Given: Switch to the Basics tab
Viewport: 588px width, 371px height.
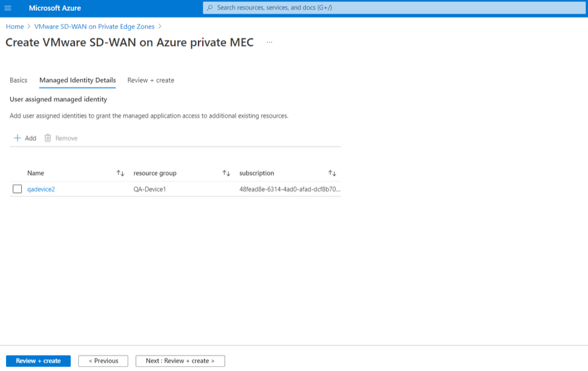Looking at the screenshot, I should tap(18, 80).
